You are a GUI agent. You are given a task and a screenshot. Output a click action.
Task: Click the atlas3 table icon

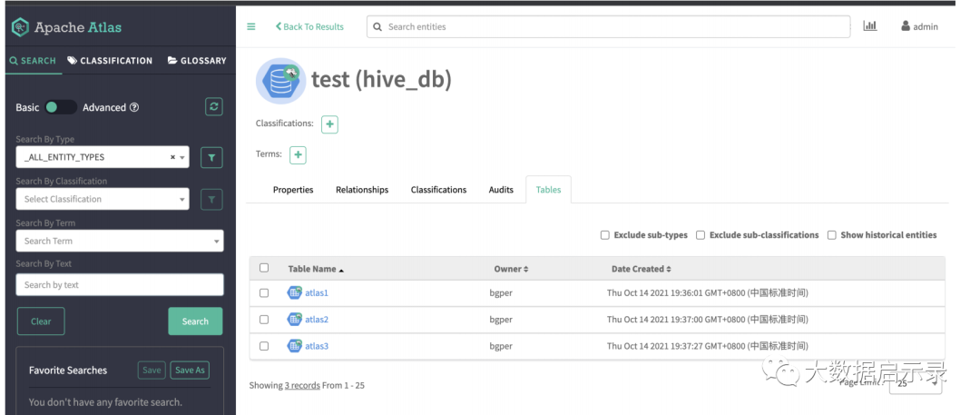(294, 345)
